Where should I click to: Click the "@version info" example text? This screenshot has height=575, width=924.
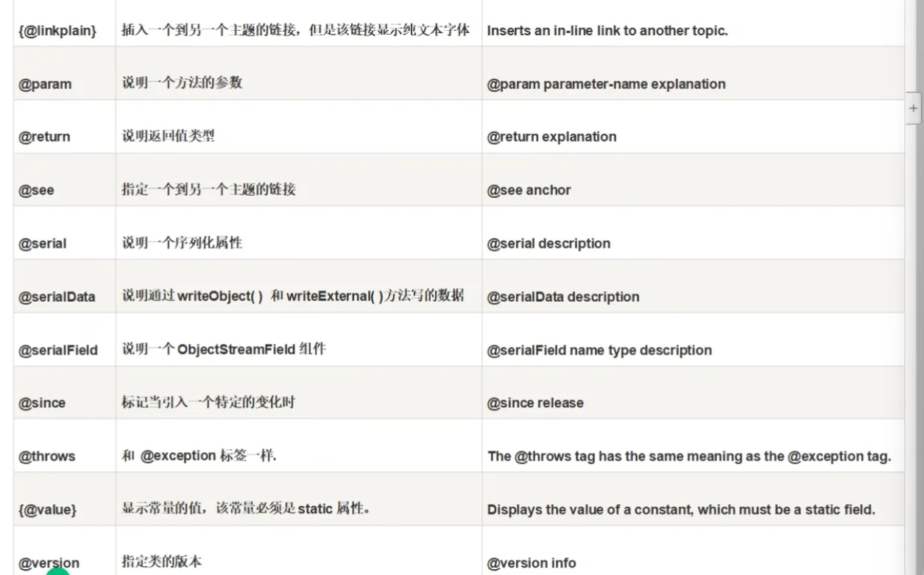531,563
